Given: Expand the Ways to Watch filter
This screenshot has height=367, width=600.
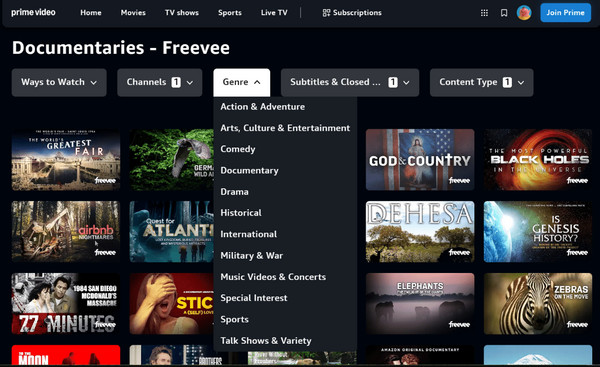Looking at the screenshot, I should (59, 82).
